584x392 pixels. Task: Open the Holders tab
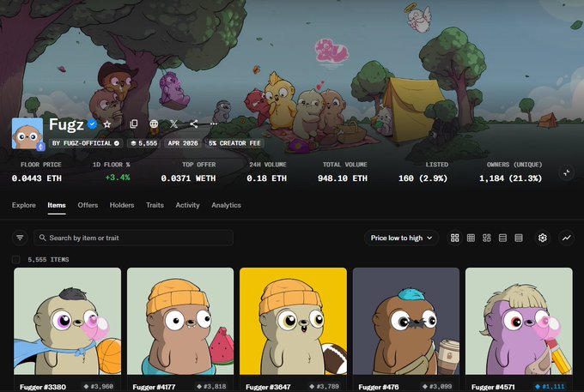point(122,205)
